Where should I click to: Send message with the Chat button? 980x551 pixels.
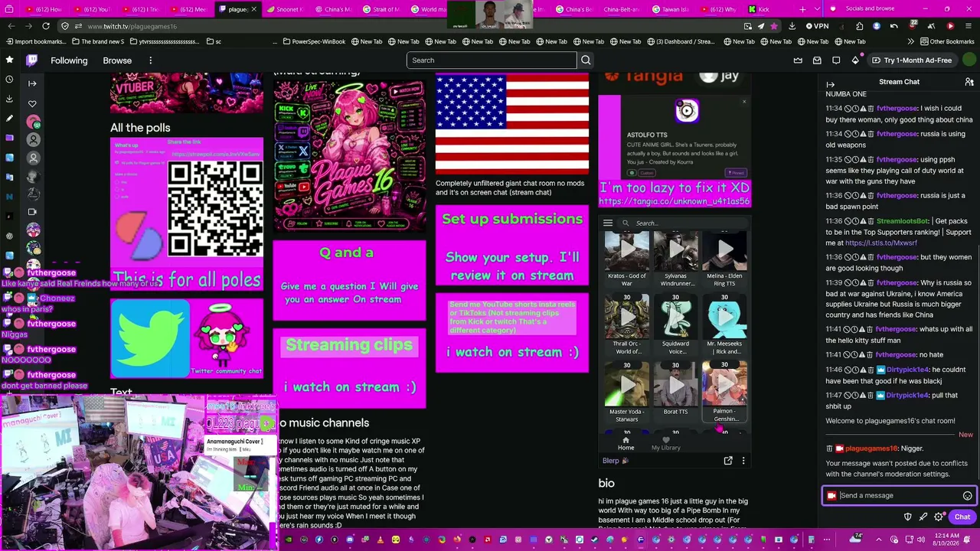(962, 517)
